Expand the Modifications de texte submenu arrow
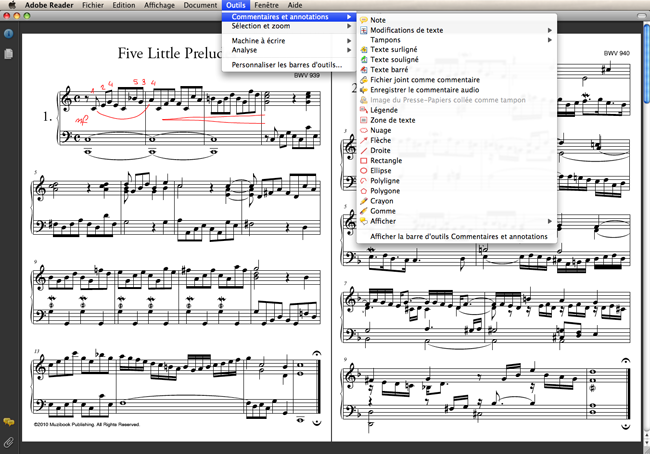650x454 pixels. tap(550, 30)
